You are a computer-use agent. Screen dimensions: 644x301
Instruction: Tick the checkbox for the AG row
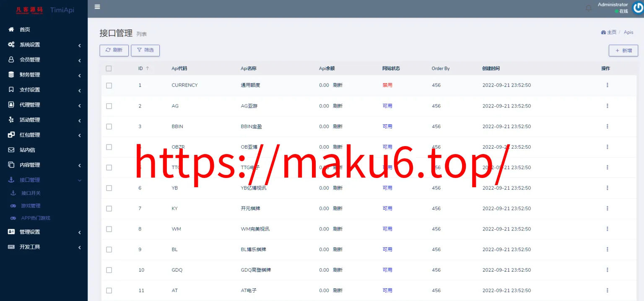click(109, 106)
